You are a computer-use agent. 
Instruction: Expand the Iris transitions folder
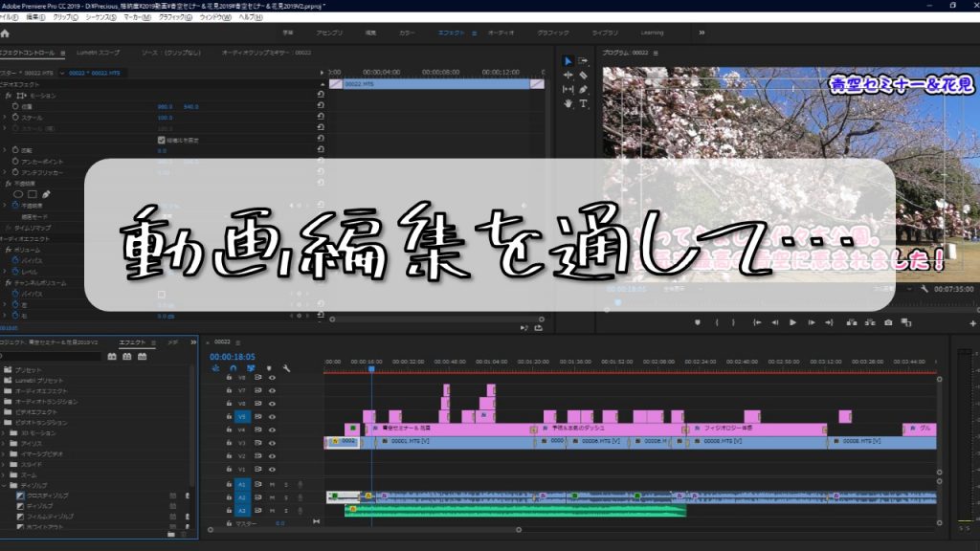pos(5,444)
